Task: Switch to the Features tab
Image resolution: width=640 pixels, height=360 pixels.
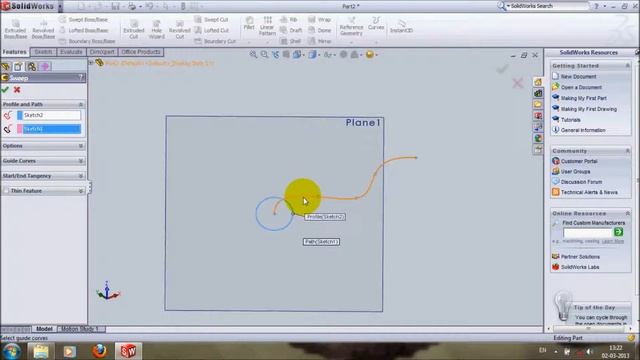Action: [x=15, y=52]
